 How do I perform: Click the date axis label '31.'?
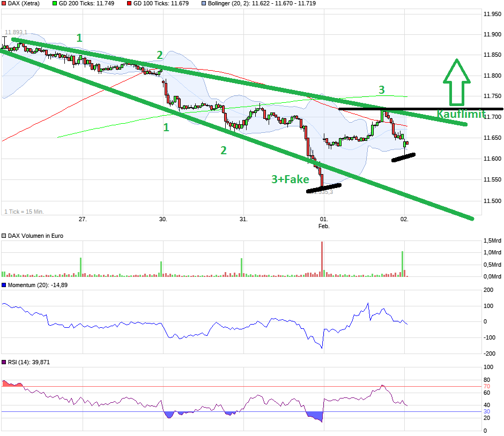243,219
